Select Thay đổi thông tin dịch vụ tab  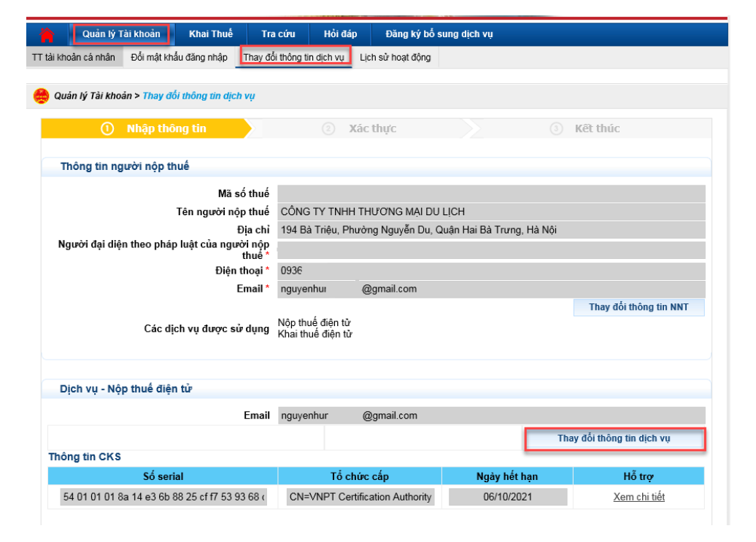pyautogui.click(x=293, y=58)
